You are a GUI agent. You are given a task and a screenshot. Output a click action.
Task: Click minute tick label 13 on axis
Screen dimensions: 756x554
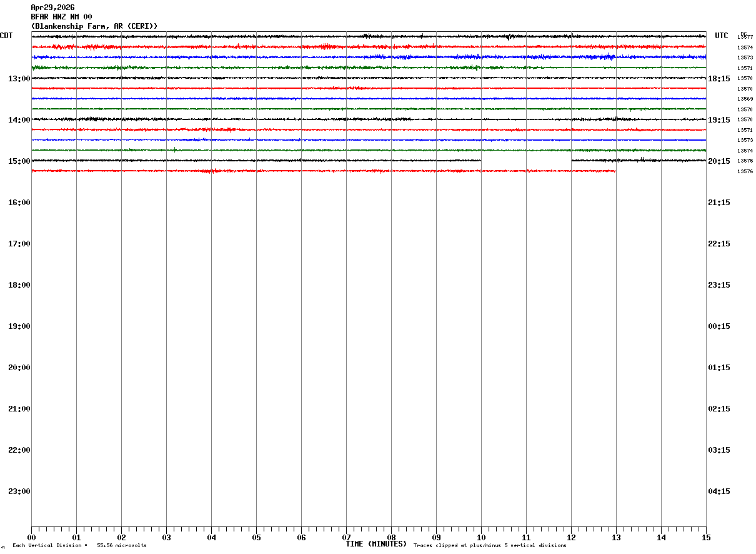616,538
